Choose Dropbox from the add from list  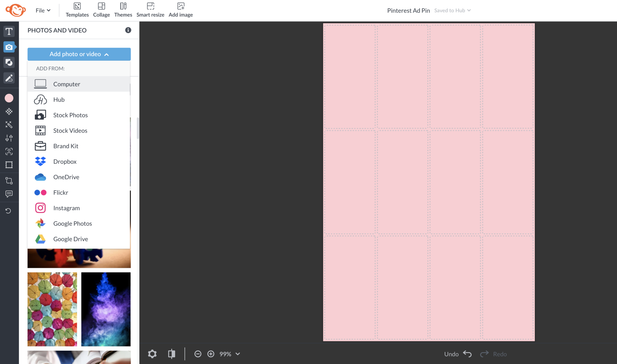[x=64, y=161]
